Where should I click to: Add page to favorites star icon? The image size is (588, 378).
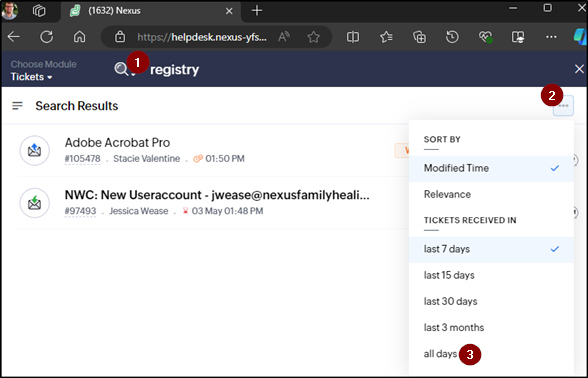click(x=314, y=37)
